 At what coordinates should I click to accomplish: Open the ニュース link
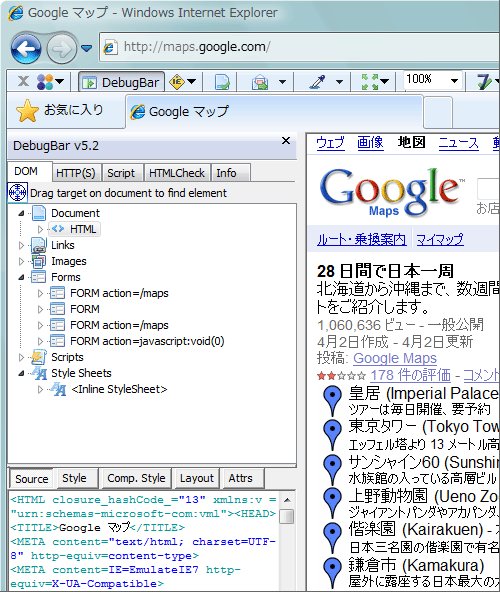tap(458, 143)
